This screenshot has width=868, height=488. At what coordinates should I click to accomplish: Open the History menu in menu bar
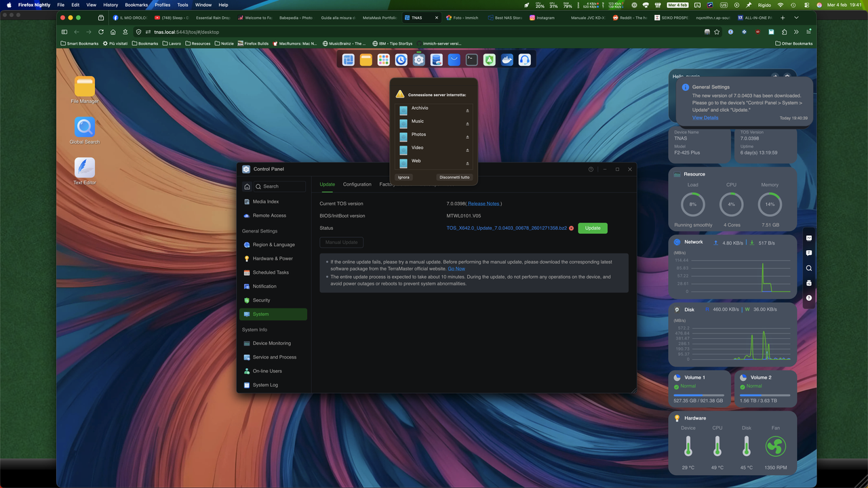111,5
